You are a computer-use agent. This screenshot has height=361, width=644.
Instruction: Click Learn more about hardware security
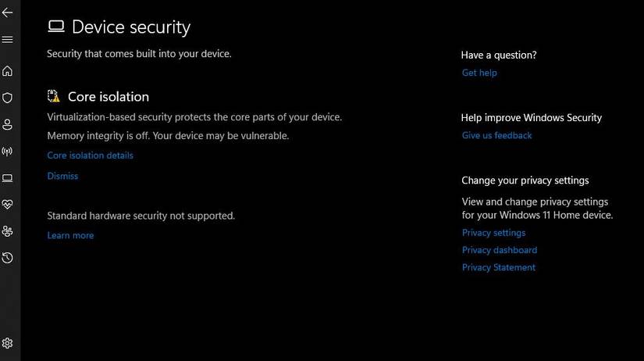(x=70, y=235)
